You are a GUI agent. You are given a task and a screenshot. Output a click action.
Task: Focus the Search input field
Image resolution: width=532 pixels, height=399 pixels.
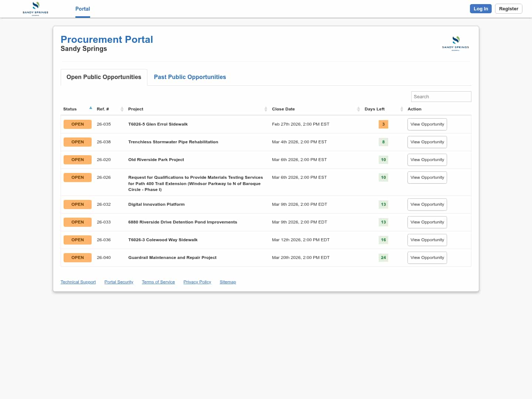click(x=441, y=96)
